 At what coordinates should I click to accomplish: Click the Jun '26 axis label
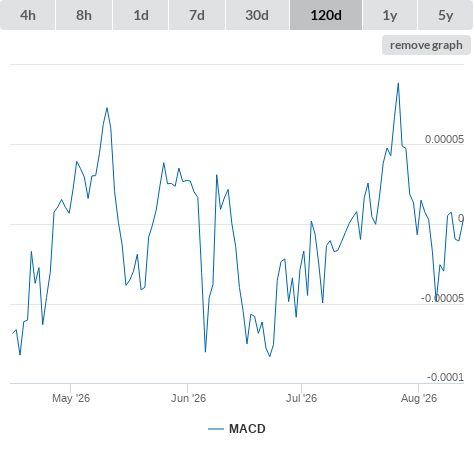(188, 398)
